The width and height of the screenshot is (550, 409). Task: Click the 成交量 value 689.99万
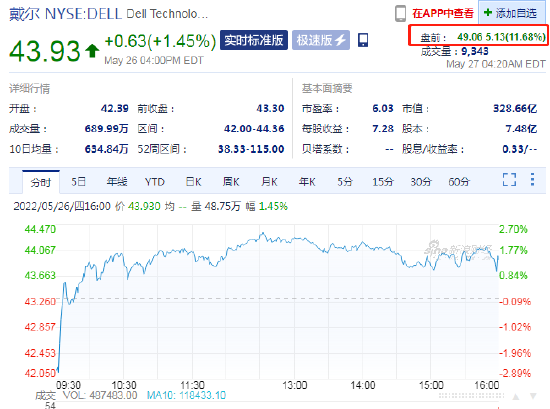[107, 129]
